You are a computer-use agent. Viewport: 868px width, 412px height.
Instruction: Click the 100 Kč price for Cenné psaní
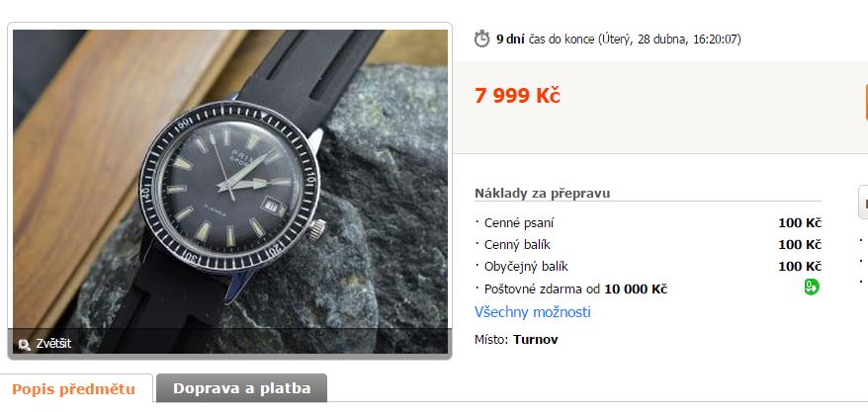[800, 223]
